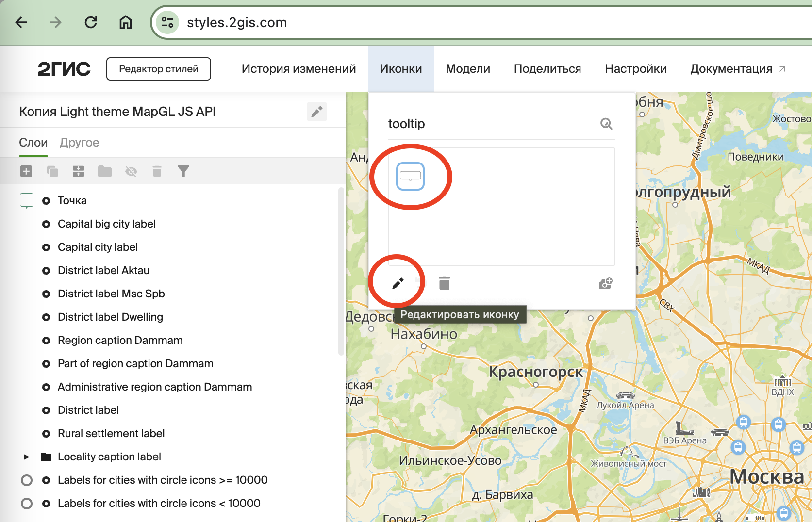Select Labels for cities with circle icons >= 10000
The width and height of the screenshot is (812, 522).
click(163, 480)
